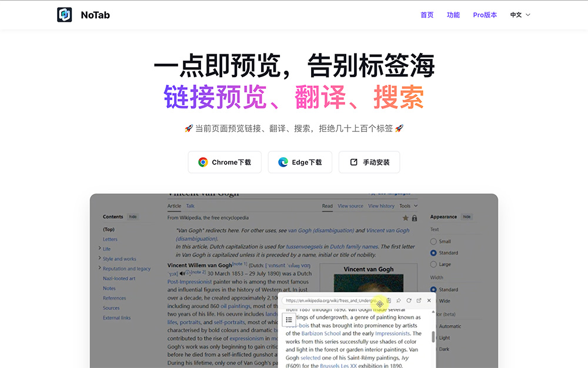The width and height of the screenshot is (588, 368).
Task: Pin the preview popup with the pin icon
Action: pos(399,300)
